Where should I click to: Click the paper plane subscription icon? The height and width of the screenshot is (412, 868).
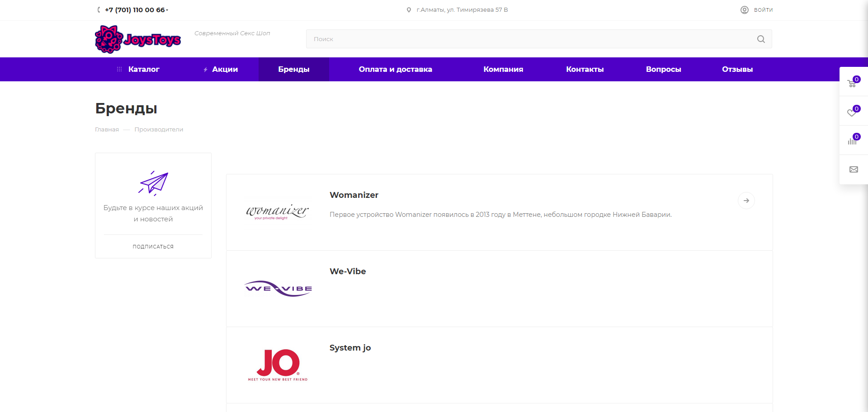click(153, 183)
